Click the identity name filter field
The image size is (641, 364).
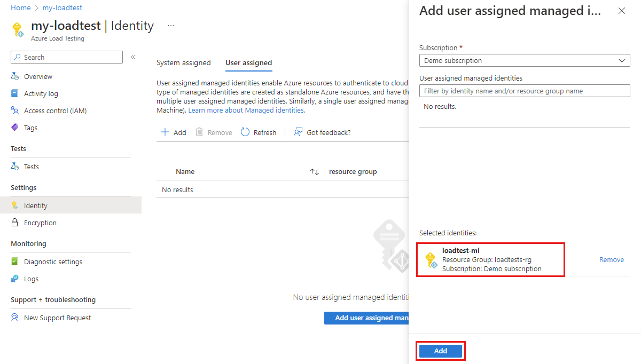coord(524,91)
